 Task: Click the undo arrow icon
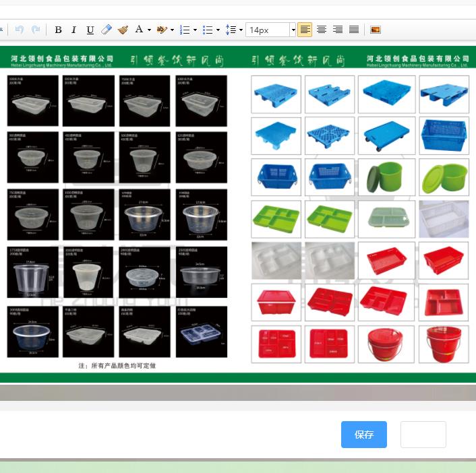click(x=20, y=30)
